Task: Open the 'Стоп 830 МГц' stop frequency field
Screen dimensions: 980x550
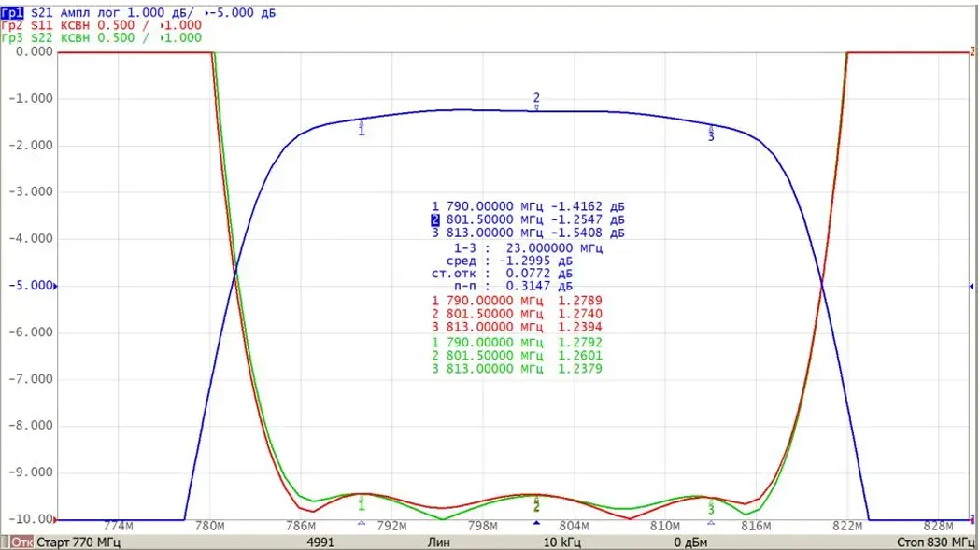Action: (x=936, y=542)
